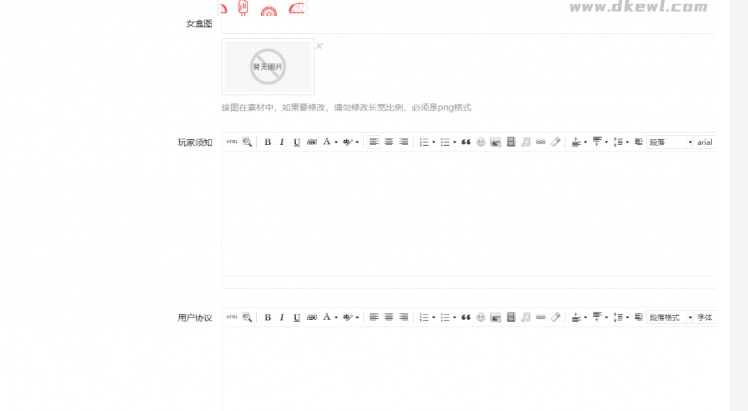The image size is (748, 411).
Task: Insert music in 用户协议 editor
Action: 526,317
